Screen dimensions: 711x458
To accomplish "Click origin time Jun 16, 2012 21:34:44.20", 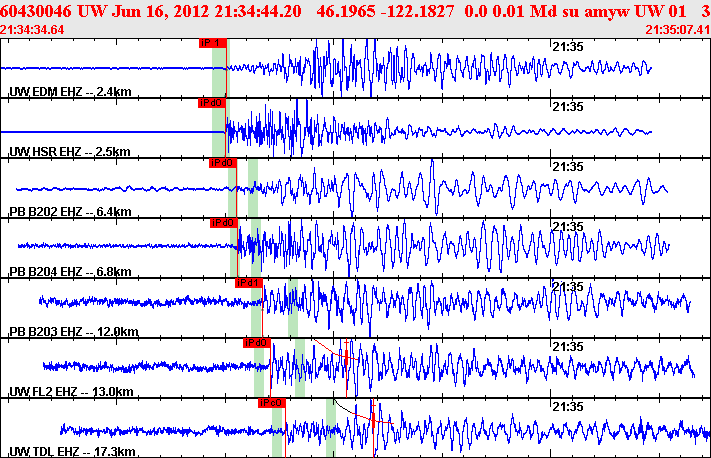I will tap(207, 11).
